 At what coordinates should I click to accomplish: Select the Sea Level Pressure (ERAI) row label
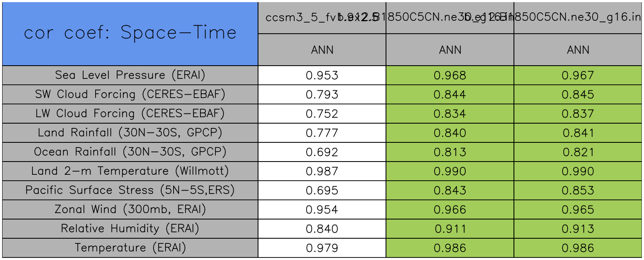point(130,75)
